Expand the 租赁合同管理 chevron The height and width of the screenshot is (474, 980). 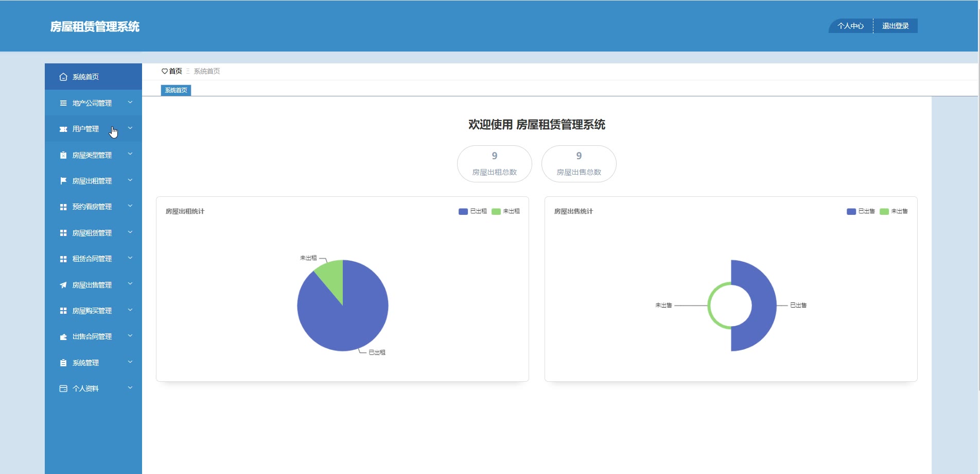(x=130, y=258)
